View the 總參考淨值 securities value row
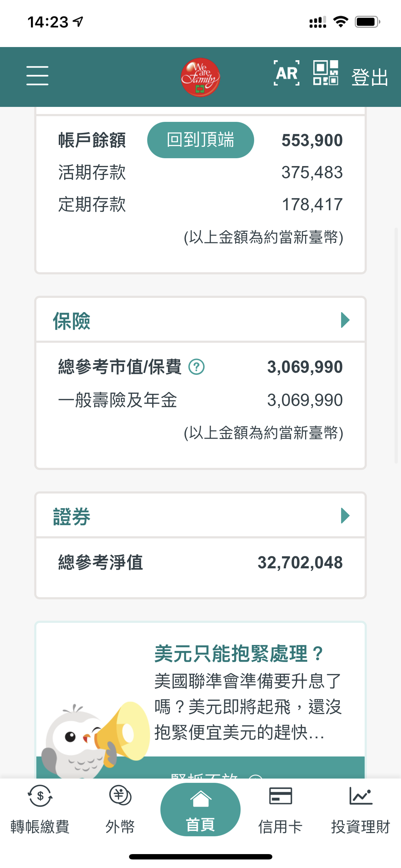The image size is (401, 868). [200, 563]
